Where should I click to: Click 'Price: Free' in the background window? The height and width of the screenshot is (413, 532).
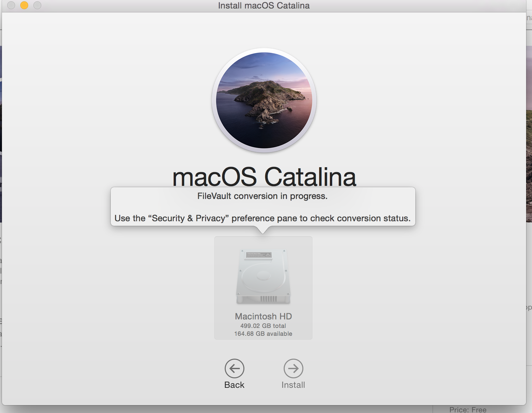(x=468, y=409)
